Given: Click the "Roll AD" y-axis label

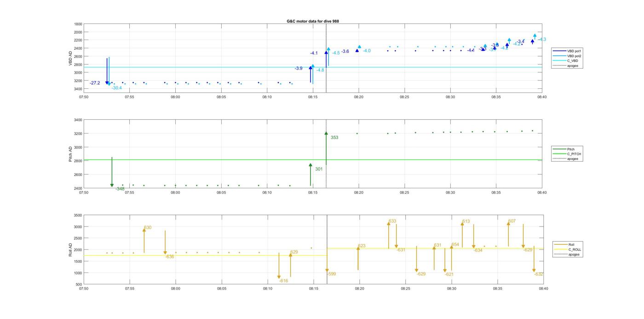Looking at the screenshot, I should tap(70, 249).
